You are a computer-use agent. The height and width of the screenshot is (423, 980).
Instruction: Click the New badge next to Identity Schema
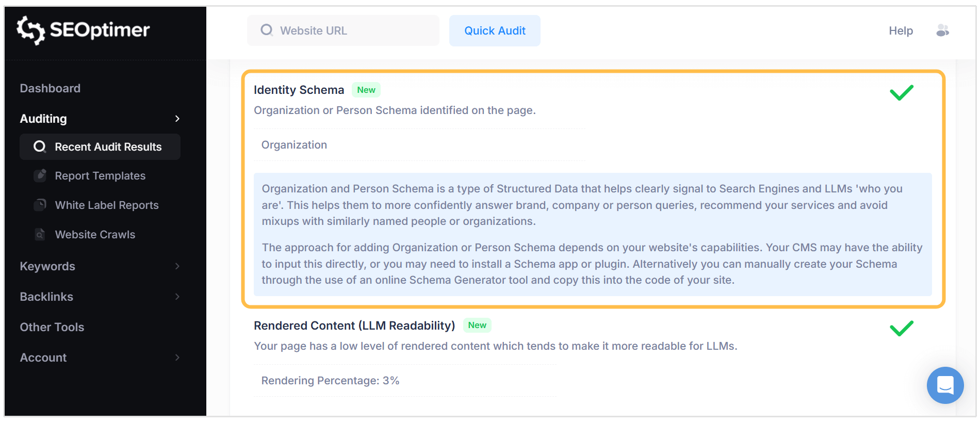[x=366, y=89]
